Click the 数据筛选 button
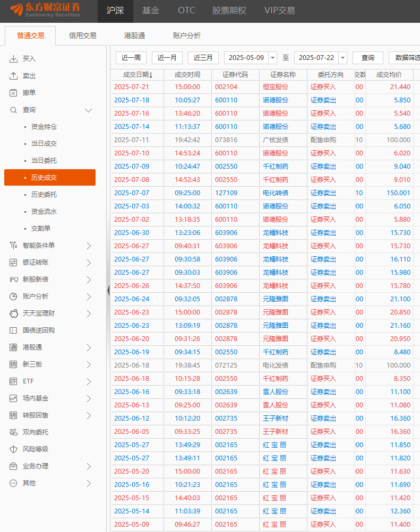This screenshot has width=420, height=532. pos(405,58)
